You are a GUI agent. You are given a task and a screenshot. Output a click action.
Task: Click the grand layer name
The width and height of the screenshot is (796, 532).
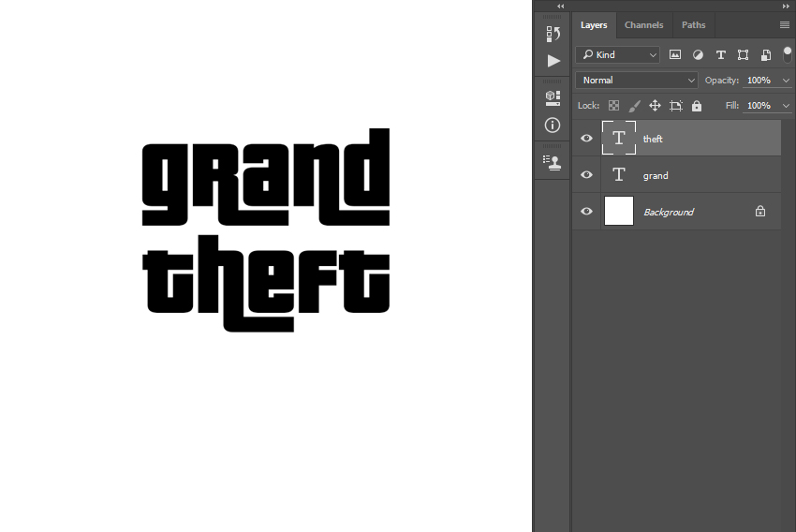point(656,176)
